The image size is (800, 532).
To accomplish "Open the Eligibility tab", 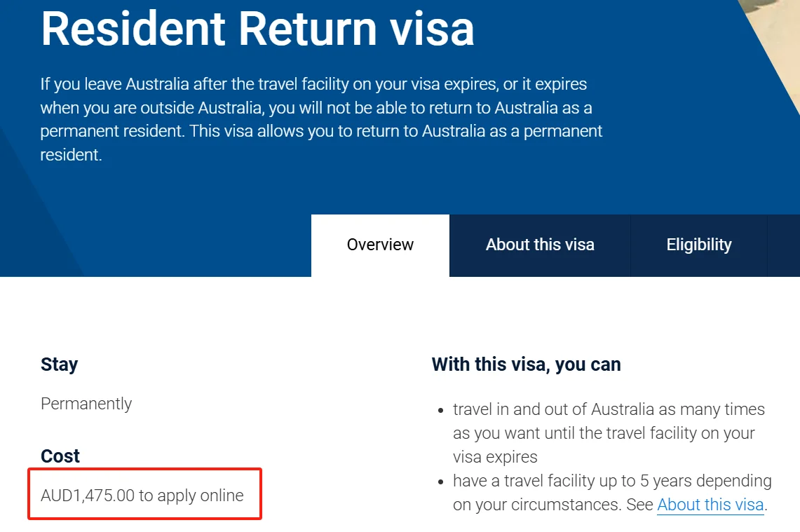I will (699, 245).
